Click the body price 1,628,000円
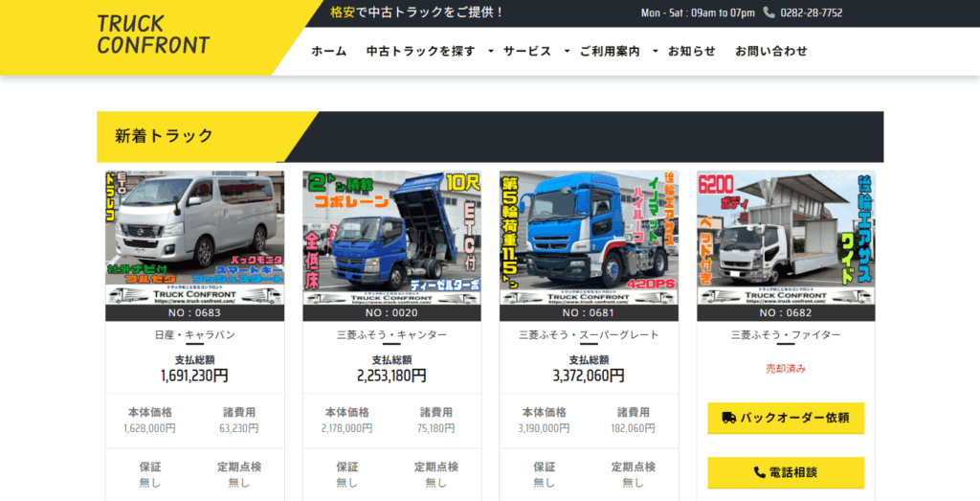This screenshot has height=501, width=980. [150, 428]
